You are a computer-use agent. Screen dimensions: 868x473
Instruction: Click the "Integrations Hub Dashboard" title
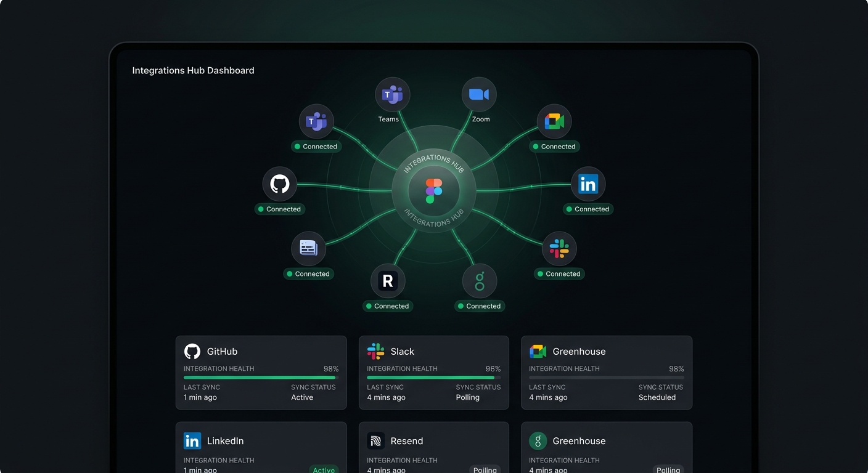pyautogui.click(x=193, y=71)
